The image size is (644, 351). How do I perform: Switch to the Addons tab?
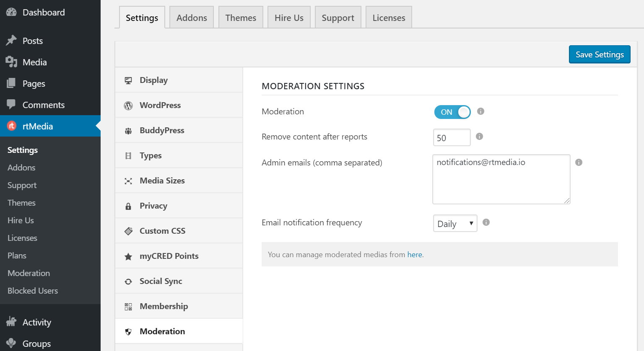pyautogui.click(x=191, y=17)
